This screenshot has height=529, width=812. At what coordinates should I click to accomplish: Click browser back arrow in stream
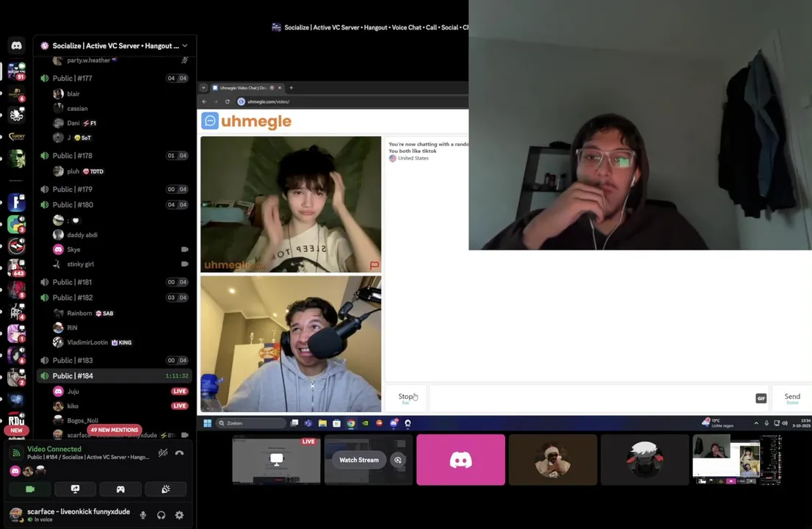[x=204, y=101]
